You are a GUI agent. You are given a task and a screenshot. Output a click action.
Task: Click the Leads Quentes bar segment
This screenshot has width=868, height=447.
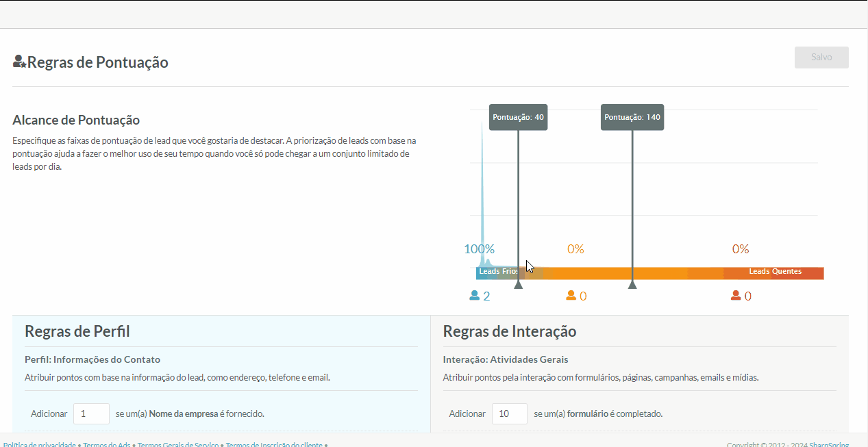(775, 272)
